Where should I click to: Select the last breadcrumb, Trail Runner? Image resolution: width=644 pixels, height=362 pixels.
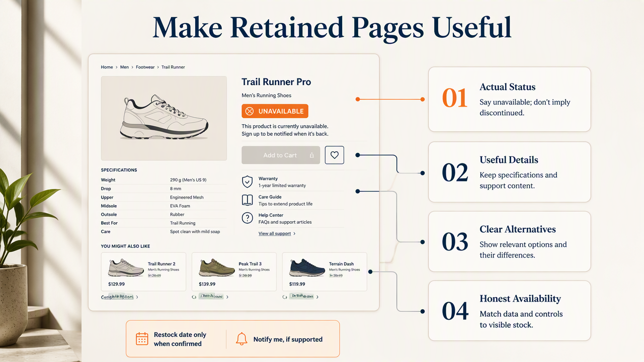coord(173,67)
